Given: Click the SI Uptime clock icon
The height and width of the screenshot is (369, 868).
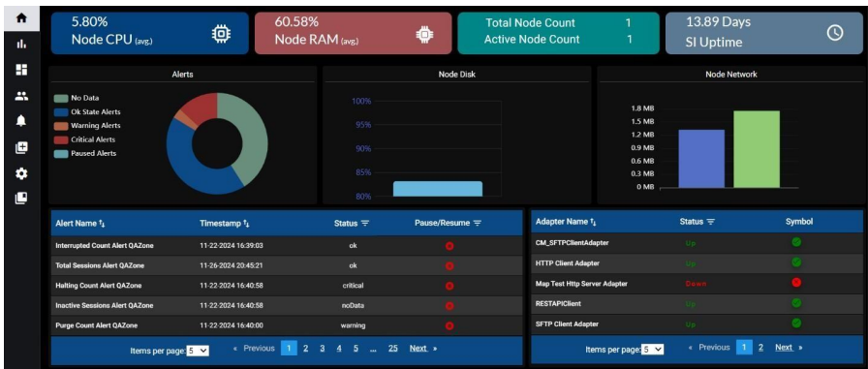Looking at the screenshot, I should coord(835,33).
